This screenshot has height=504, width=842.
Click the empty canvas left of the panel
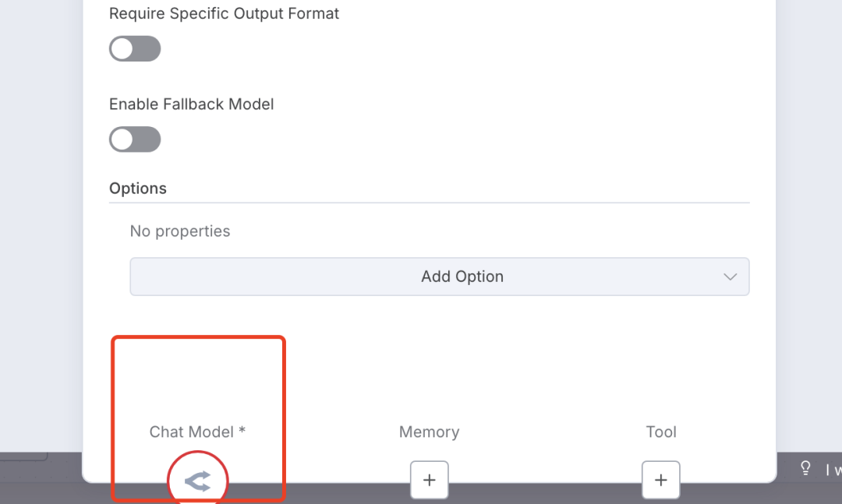41,234
